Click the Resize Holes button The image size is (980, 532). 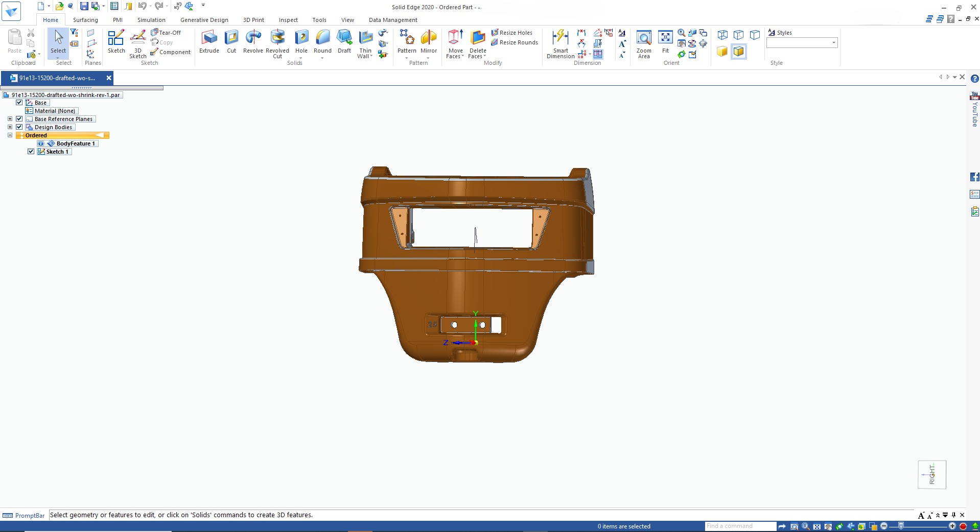512,33
